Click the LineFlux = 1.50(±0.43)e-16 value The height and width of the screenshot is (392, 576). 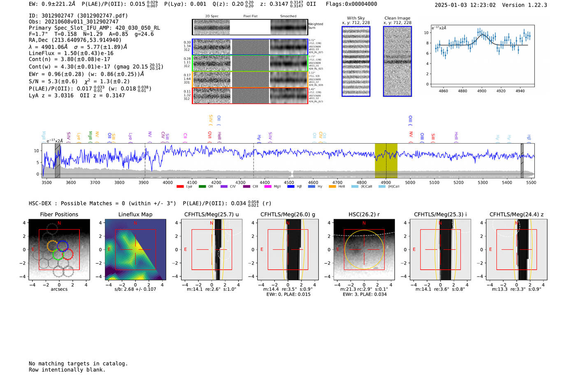(71, 53)
